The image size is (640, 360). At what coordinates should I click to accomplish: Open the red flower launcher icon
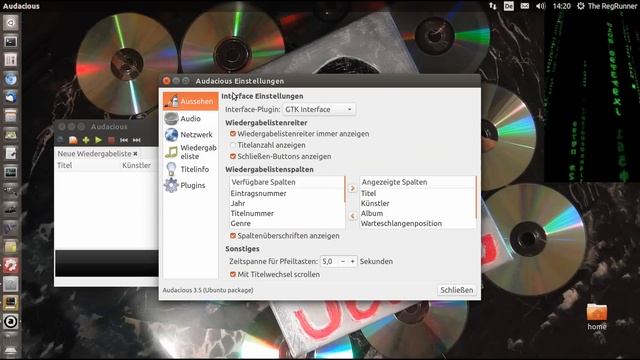click(x=11, y=265)
